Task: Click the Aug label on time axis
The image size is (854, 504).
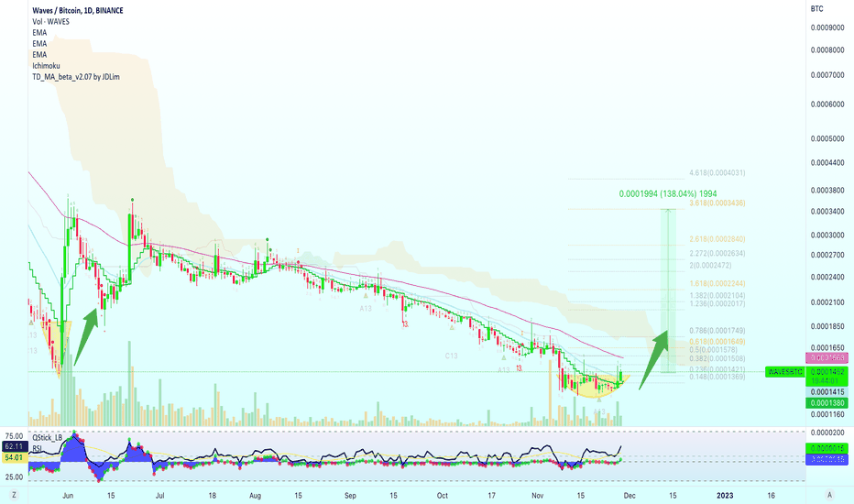Action: pos(255,495)
